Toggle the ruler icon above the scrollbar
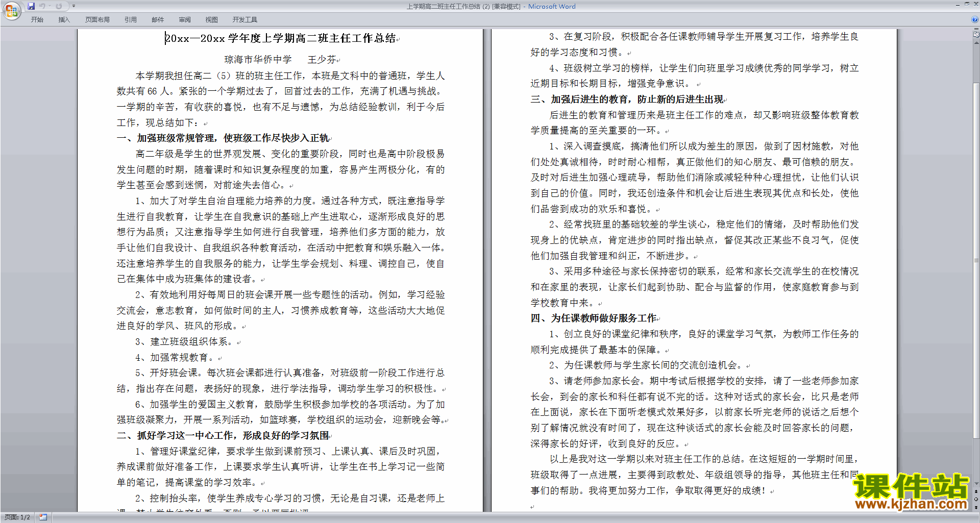 [x=976, y=35]
